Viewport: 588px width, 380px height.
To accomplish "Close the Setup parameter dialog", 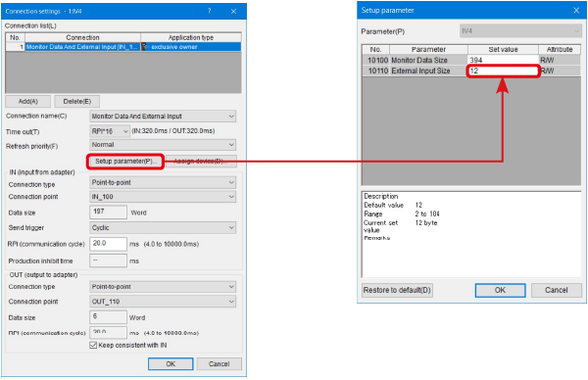I will pos(576,11).
